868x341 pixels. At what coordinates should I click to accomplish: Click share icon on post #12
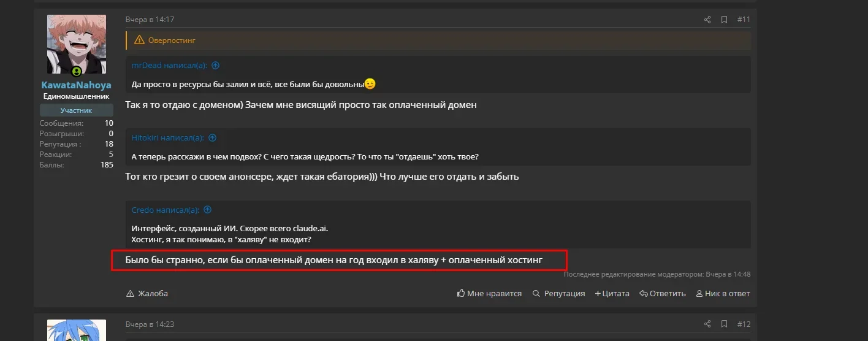pos(707,324)
